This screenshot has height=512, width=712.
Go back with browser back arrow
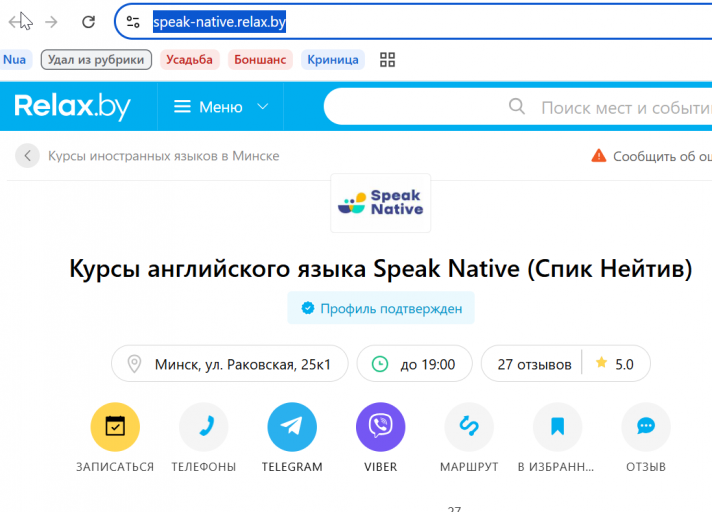coord(16,21)
